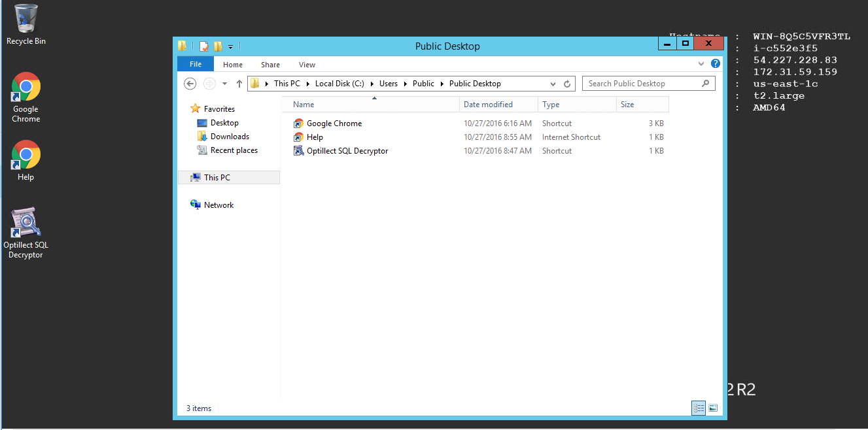868x430 pixels.
Task: Switch to Large icons view layout
Action: pyautogui.click(x=713, y=408)
